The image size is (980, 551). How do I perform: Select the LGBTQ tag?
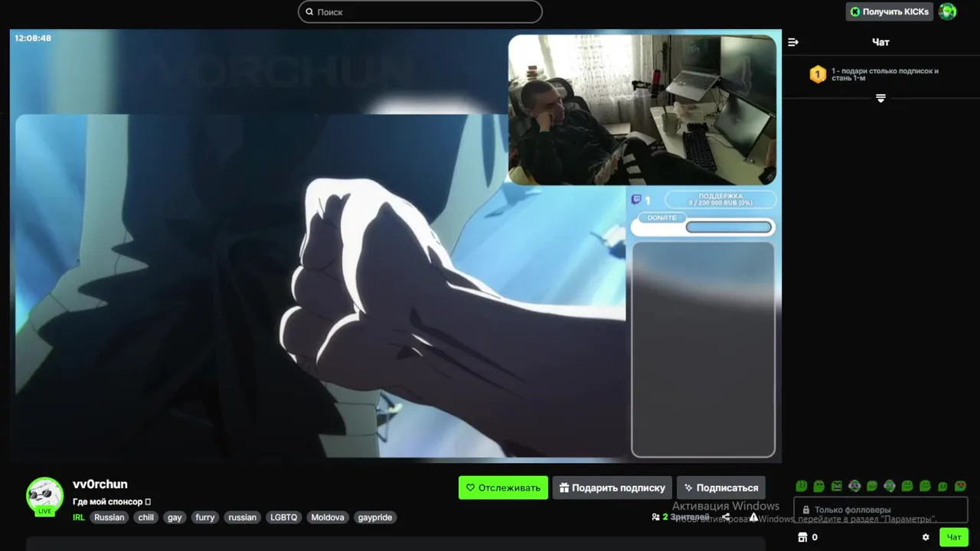pyautogui.click(x=283, y=517)
